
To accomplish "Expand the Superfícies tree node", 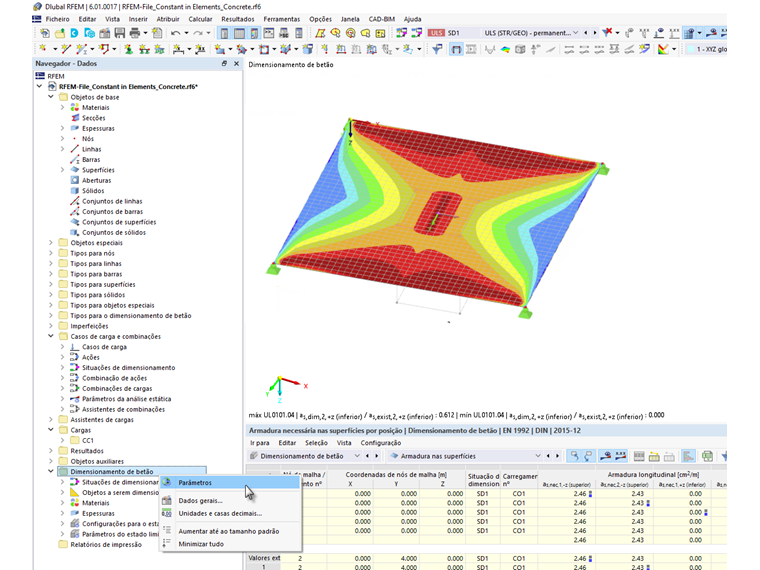I will (x=63, y=170).
